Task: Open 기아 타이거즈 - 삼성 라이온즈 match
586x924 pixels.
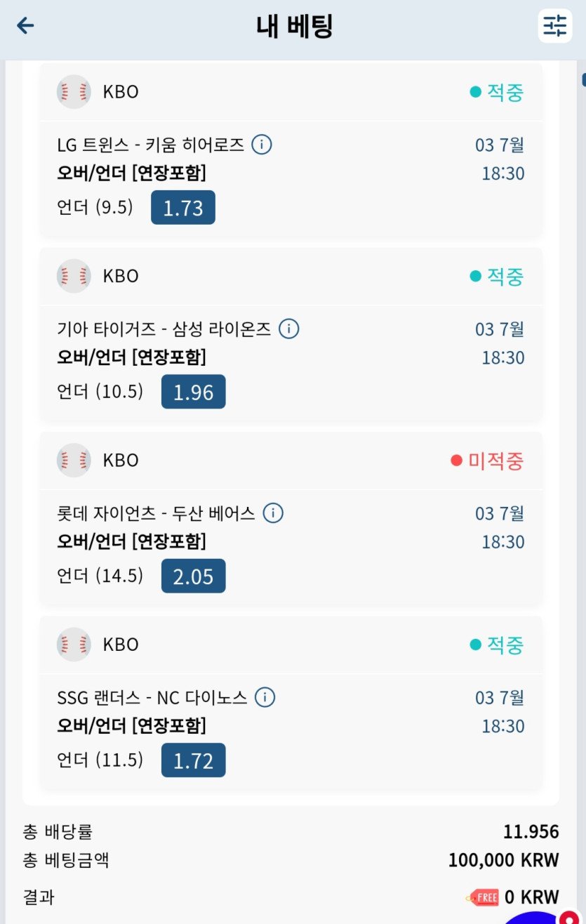Action: (x=164, y=329)
